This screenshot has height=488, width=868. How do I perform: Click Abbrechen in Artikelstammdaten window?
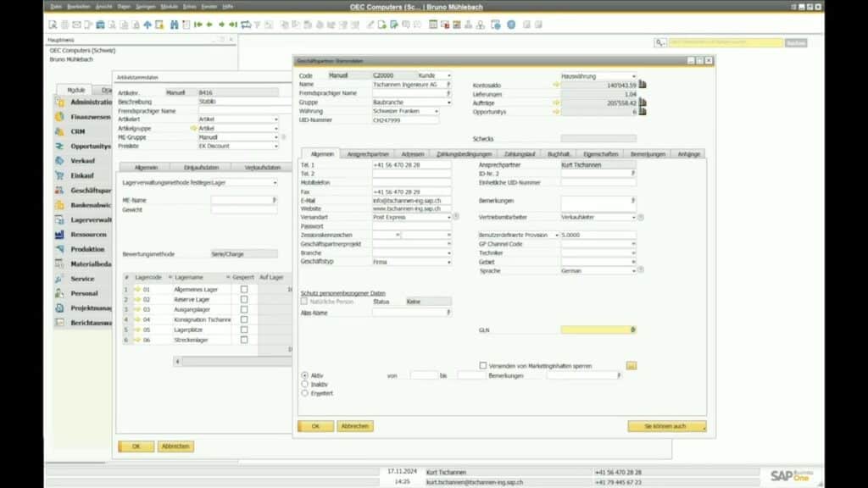tap(175, 446)
